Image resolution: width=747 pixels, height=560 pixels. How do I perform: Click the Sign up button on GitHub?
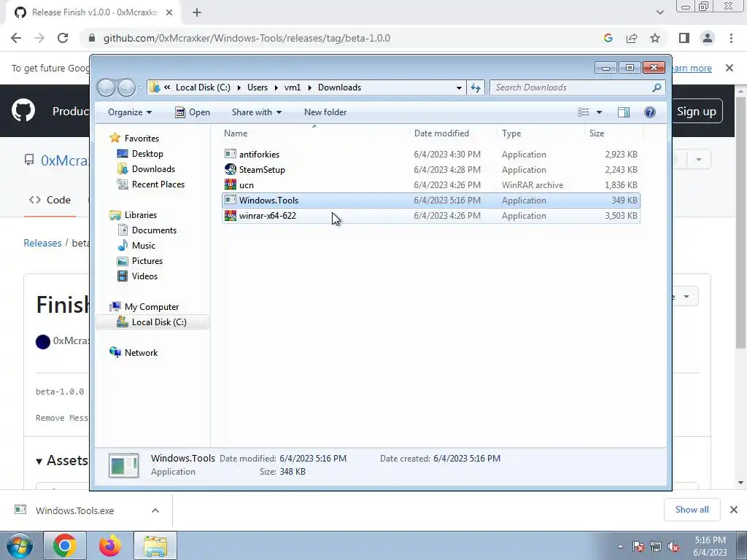tap(697, 111)
